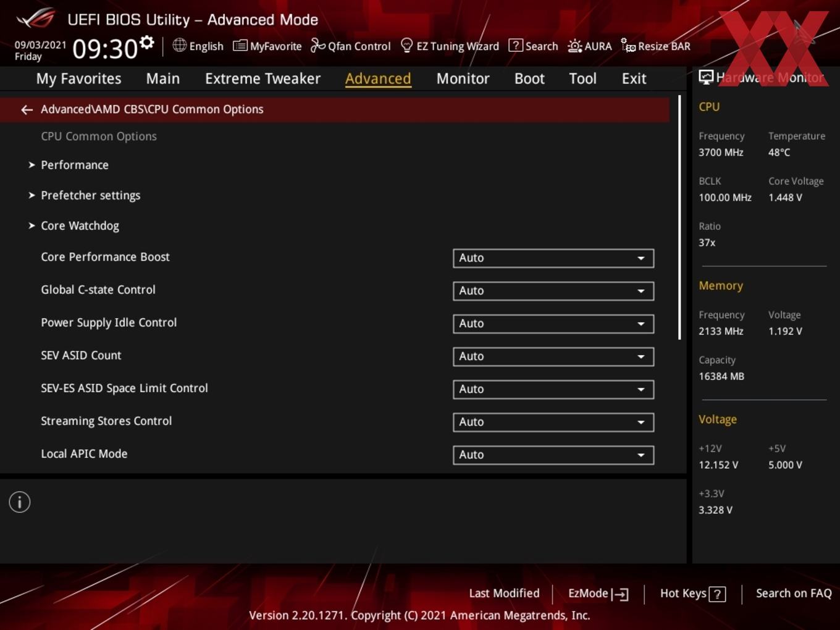840x630 pixels.
Task: Open SEV ASID Count dropdown
Action: point(553,356)
